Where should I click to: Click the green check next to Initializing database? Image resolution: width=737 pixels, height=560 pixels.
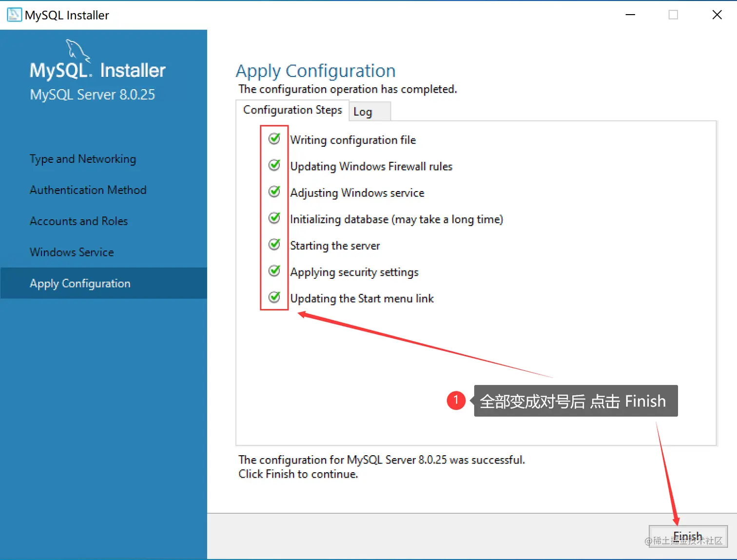pyautogui.click(x=274, y=218)
